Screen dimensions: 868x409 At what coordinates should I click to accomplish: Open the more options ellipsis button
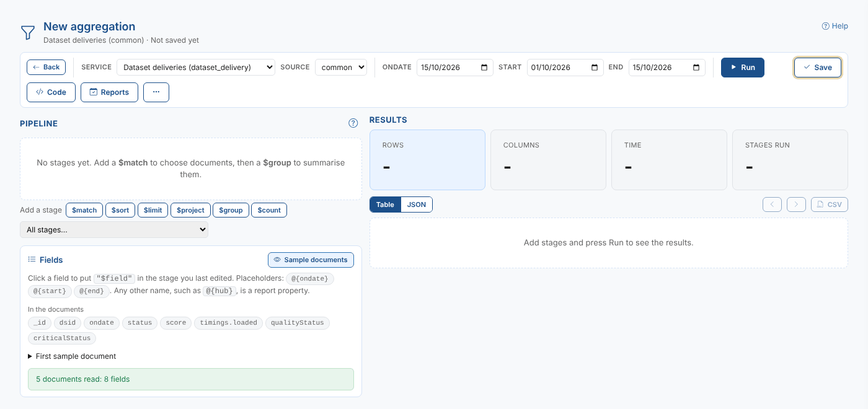(156, 92)
